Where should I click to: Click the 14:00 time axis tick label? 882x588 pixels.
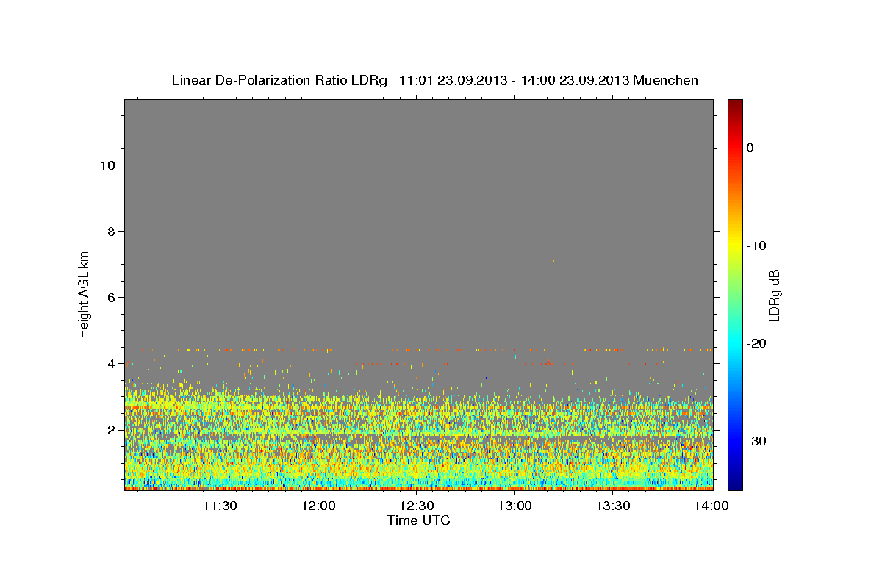pos(711,506)
